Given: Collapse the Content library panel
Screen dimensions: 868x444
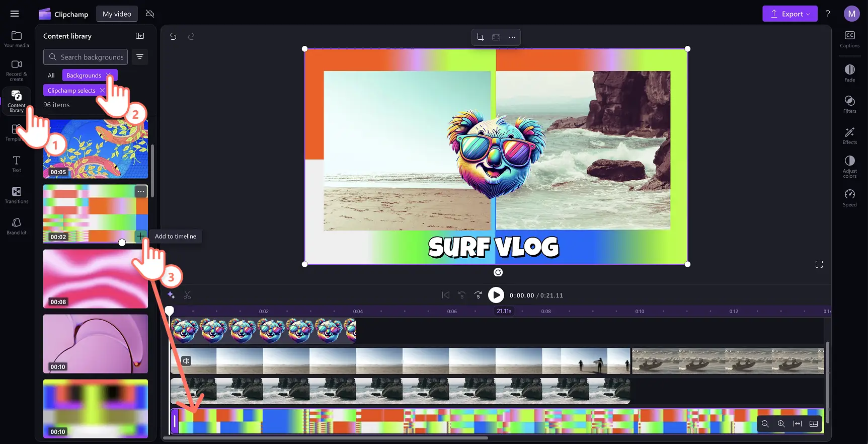Looking at the screenshot, I should point(140,36).
